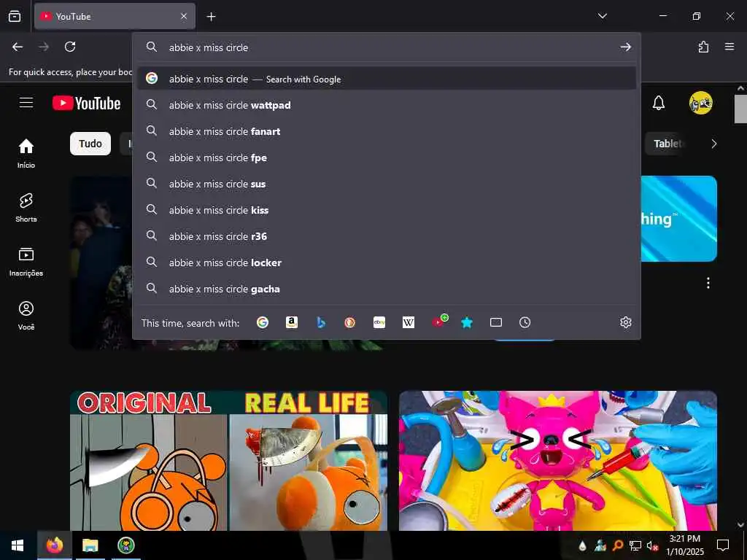Open the YouTube hamburger guide menu
The image size is (747, 560).
(26, 103)
